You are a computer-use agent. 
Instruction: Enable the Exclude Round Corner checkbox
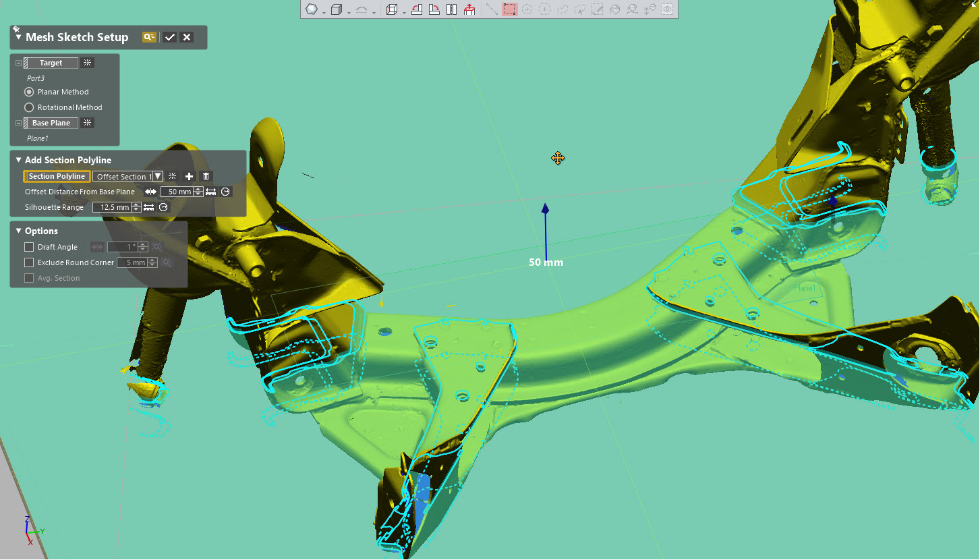[29, 262]
